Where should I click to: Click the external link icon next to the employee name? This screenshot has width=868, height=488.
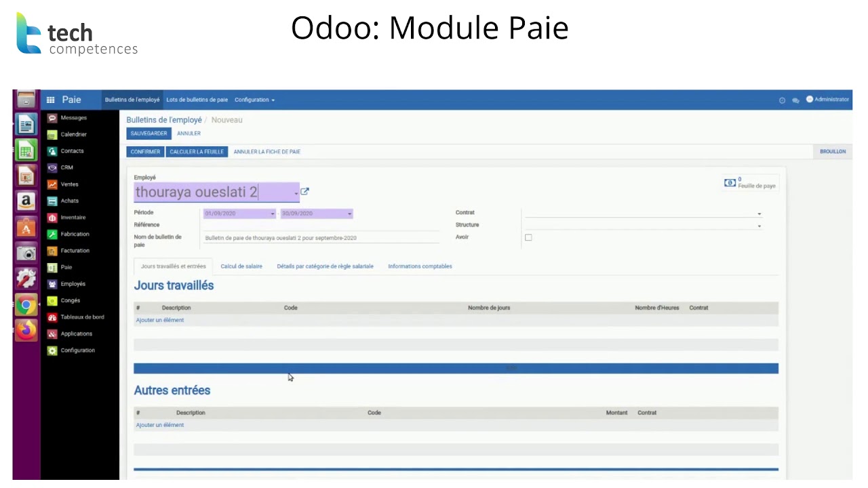(x=304, y=192)
